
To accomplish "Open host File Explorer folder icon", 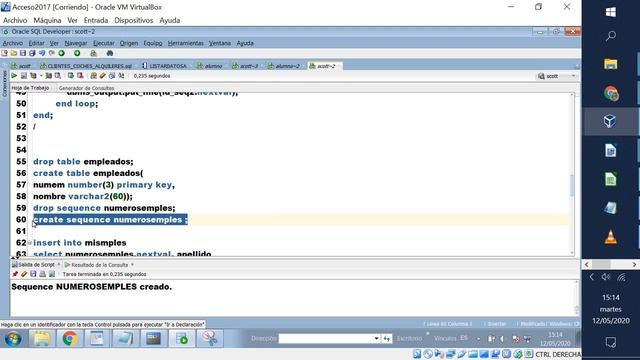I will tap(611, 64).
